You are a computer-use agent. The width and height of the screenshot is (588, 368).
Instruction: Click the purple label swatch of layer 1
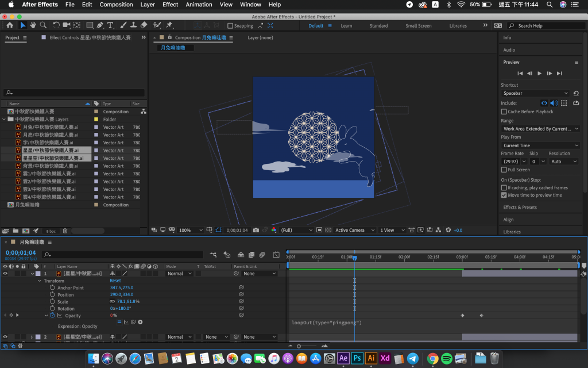[38, 274]
